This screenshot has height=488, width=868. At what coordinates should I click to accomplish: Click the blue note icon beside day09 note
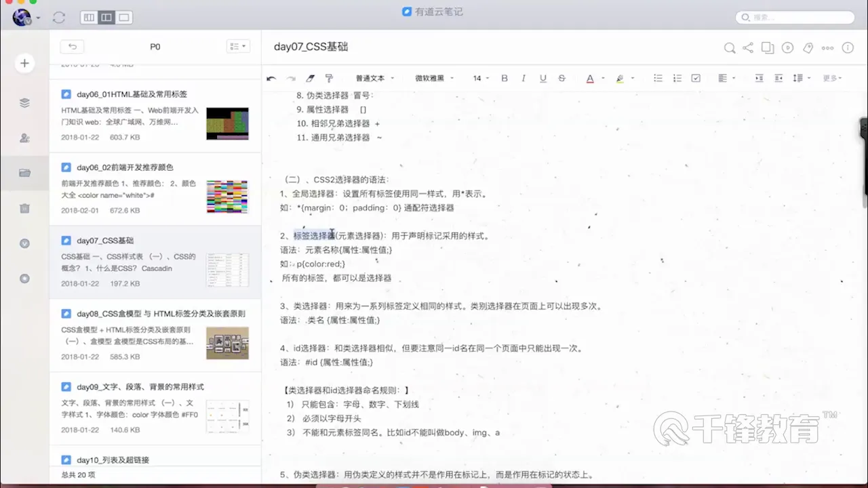[66, 387]
